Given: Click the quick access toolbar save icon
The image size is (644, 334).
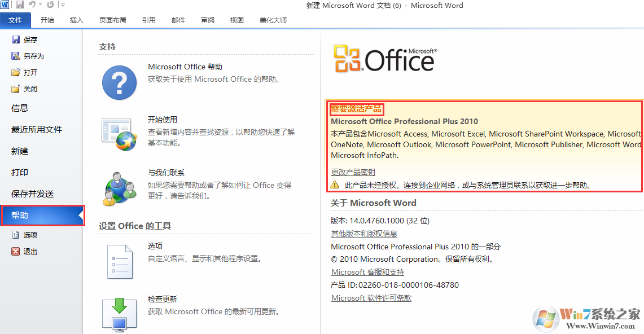Looking at the screenshot, I should tap(19, 5).
